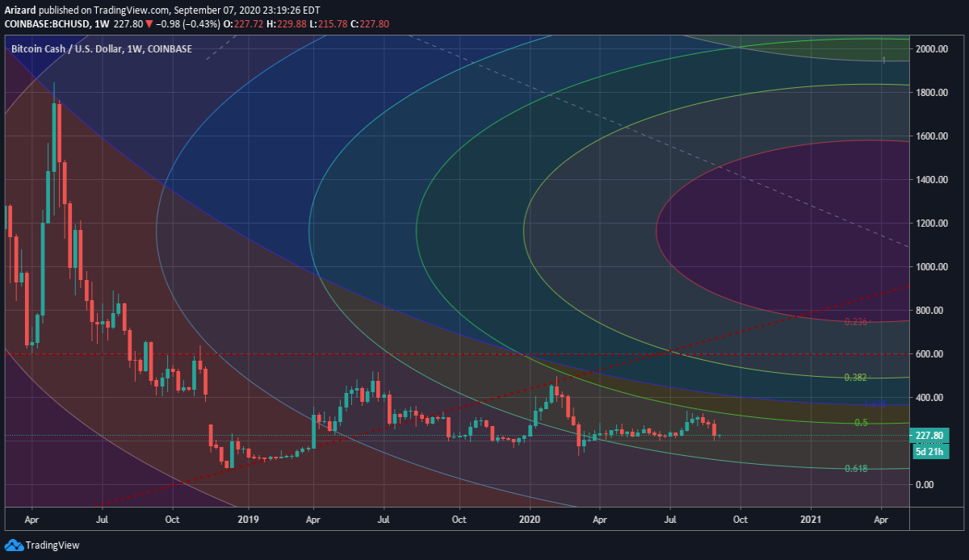This screenshot has width=969, height=560.
Task: Click the 0.236 Fibonacci level label
Action: 855,322
